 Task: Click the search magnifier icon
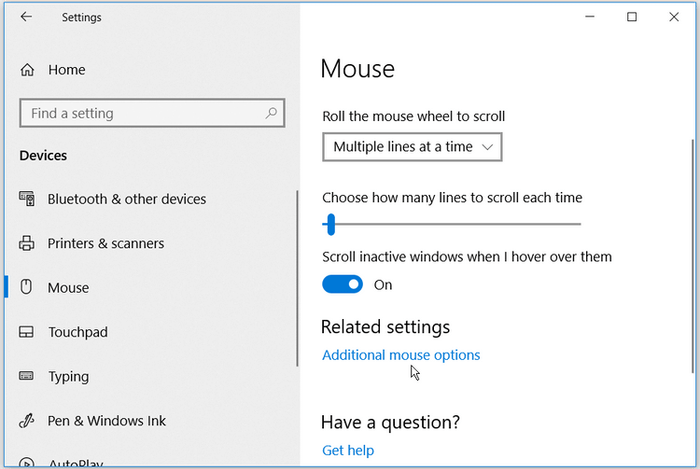pyautogui.click(x=271, y=113)
